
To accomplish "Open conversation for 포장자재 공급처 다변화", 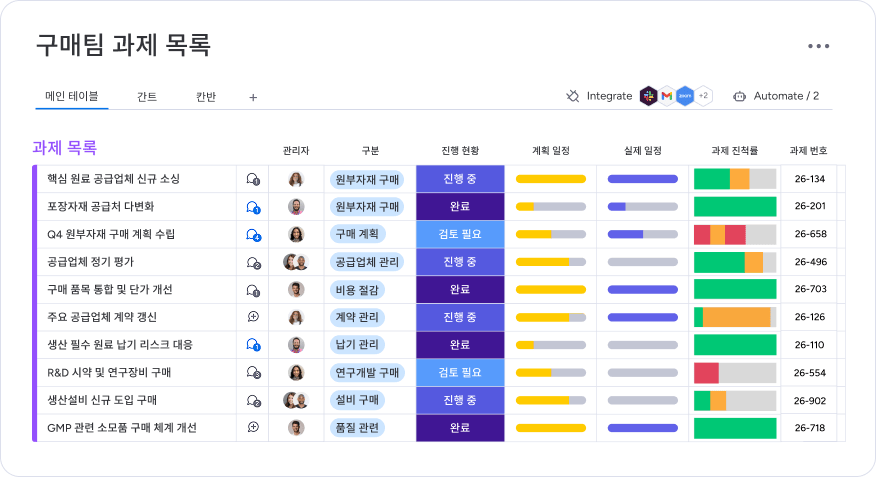I will tap(253, 207).
